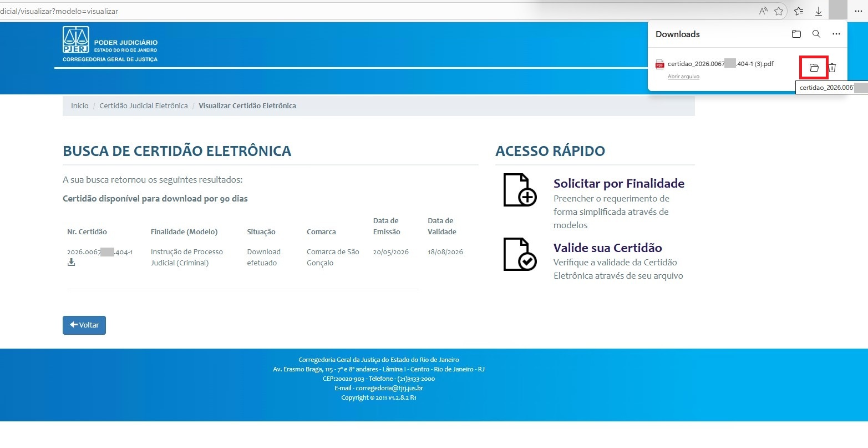Open Downloads folder from panel header
The width and height of the screenshot is (868, 448).
[796, 34]
